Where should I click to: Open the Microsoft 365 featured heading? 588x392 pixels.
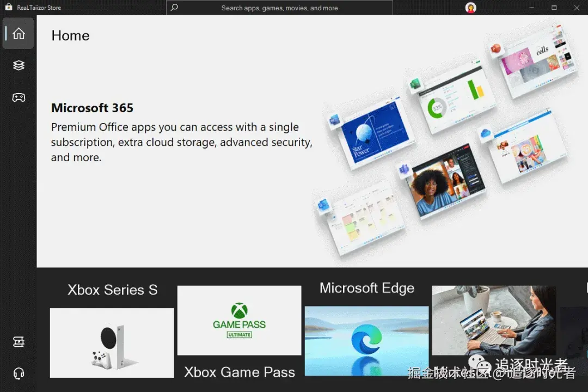[x=92, y=108]
